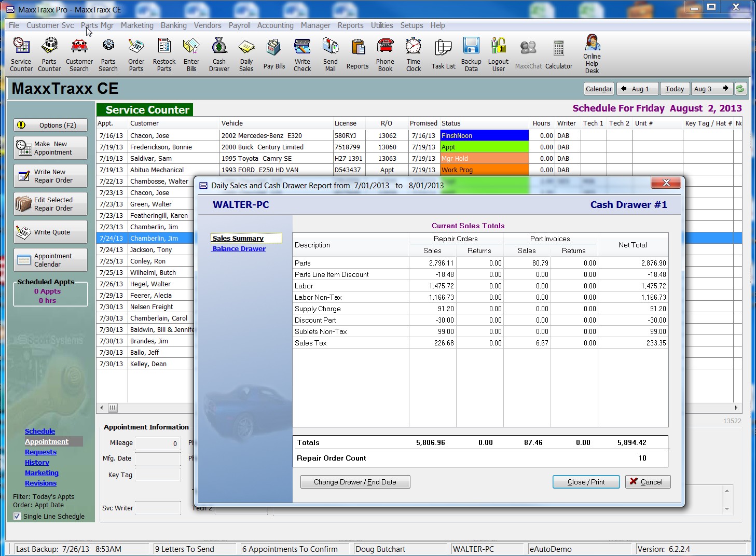The height and width of the screenshot is (556, 756).
Task: Open the Revisions link in the sidebar
Action: tap(40, 483)
